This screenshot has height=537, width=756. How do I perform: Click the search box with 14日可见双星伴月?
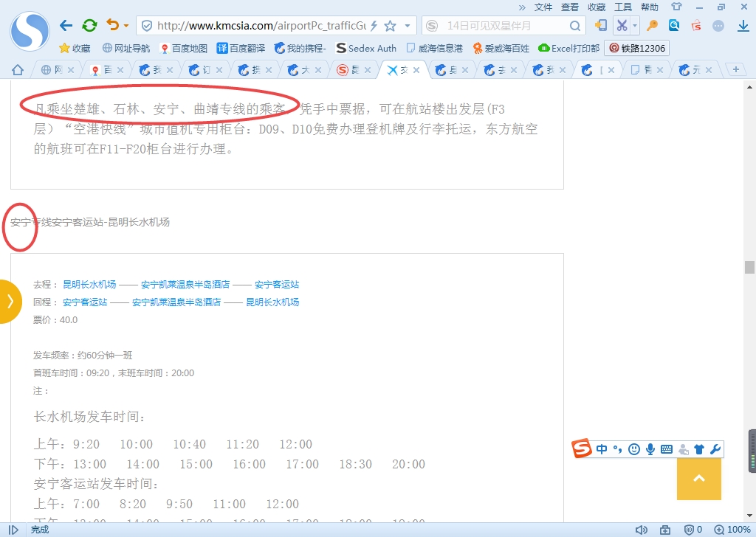pos(504,26)
